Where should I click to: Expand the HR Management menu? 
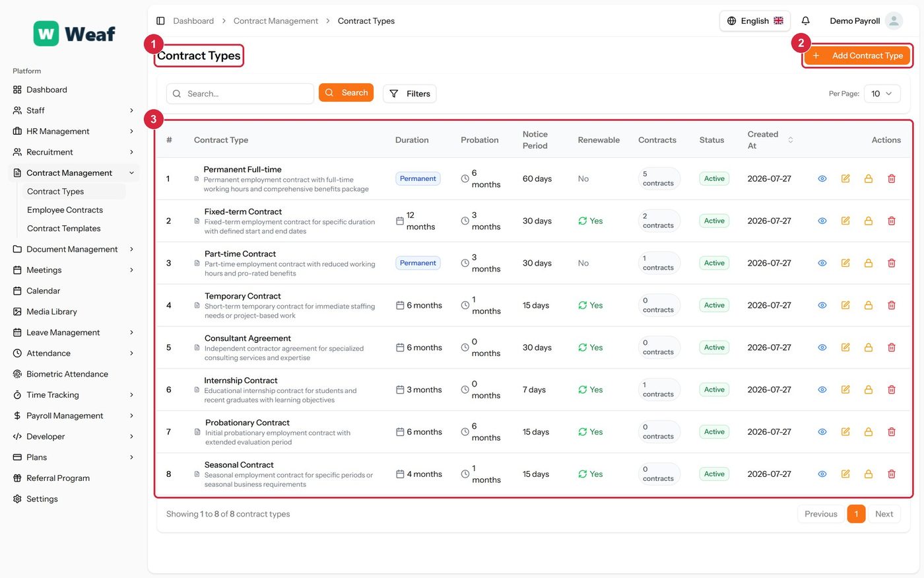(x=74, y=131)
